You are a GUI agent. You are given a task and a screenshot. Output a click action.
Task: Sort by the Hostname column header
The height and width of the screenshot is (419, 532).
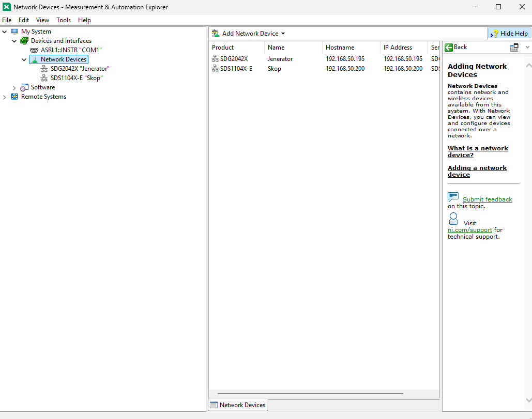coord(340,48)
